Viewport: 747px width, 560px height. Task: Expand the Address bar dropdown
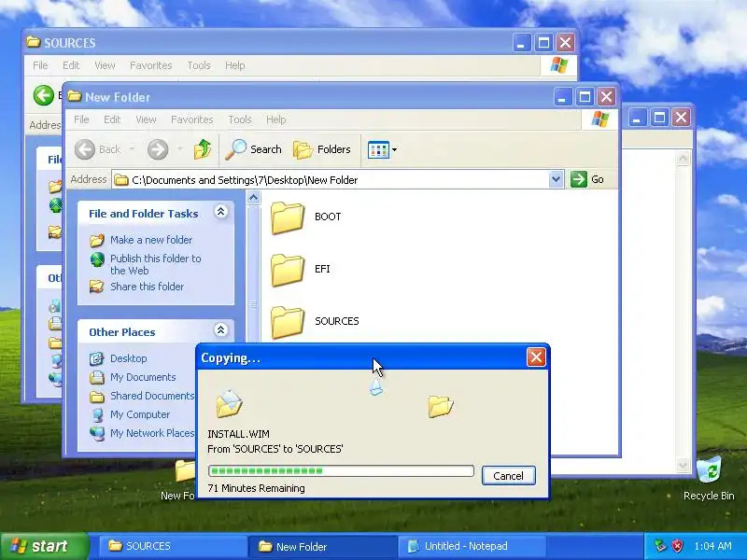(x=556, y=179)
